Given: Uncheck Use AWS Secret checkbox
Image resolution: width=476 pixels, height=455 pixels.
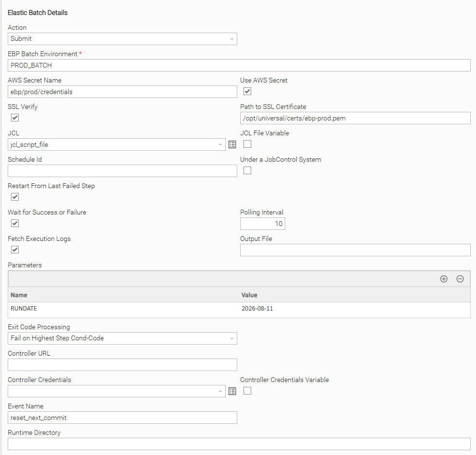Looking at the screenshot, I should 247,91.
